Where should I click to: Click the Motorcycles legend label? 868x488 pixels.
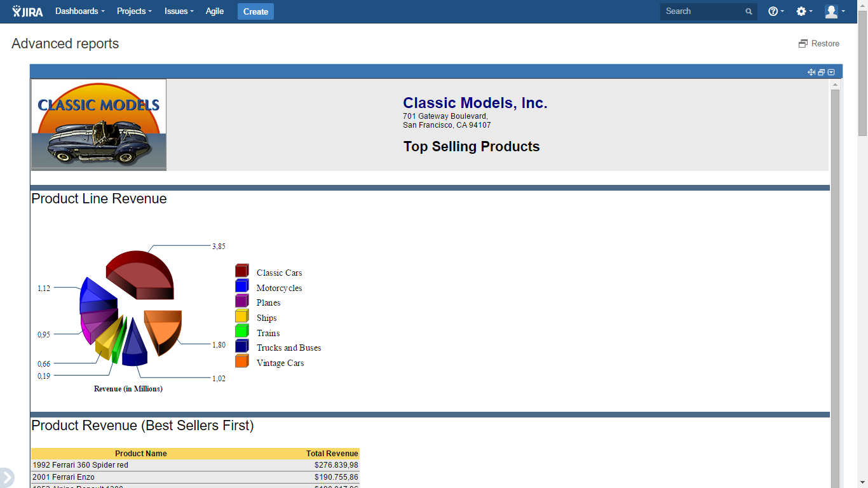(x=279, y=288)
